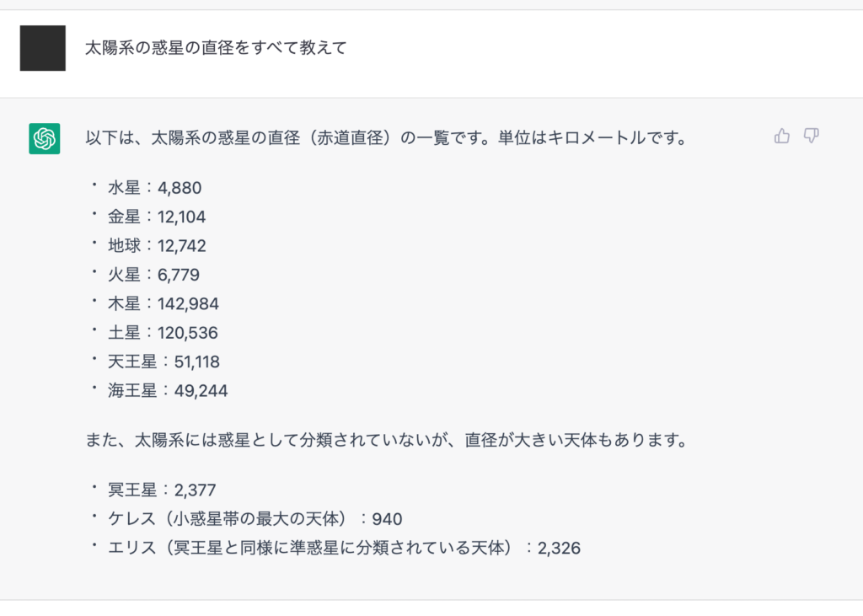Click the ケレス entry with 940
863x616 pixels.
[x=255, y=519]
